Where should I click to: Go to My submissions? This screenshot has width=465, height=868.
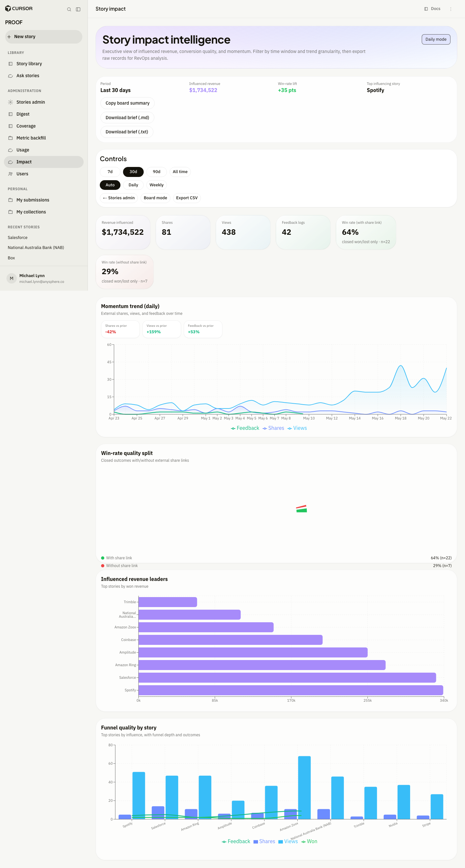(44, 200)
